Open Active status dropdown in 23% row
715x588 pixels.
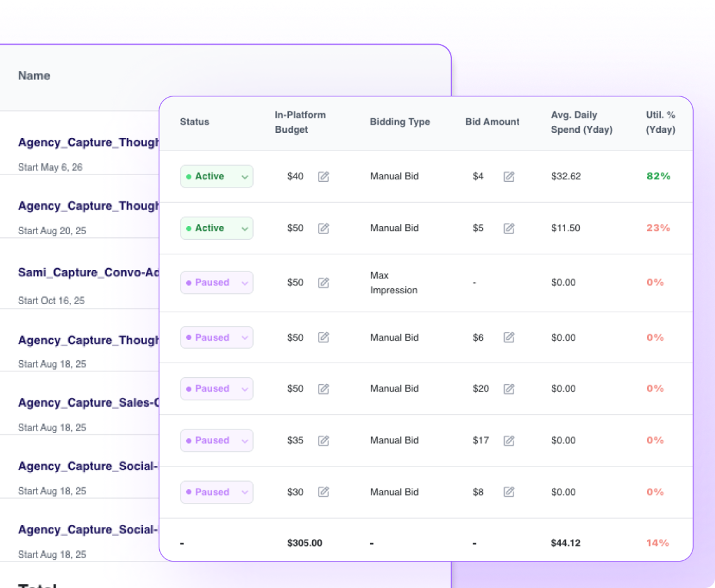217,228
